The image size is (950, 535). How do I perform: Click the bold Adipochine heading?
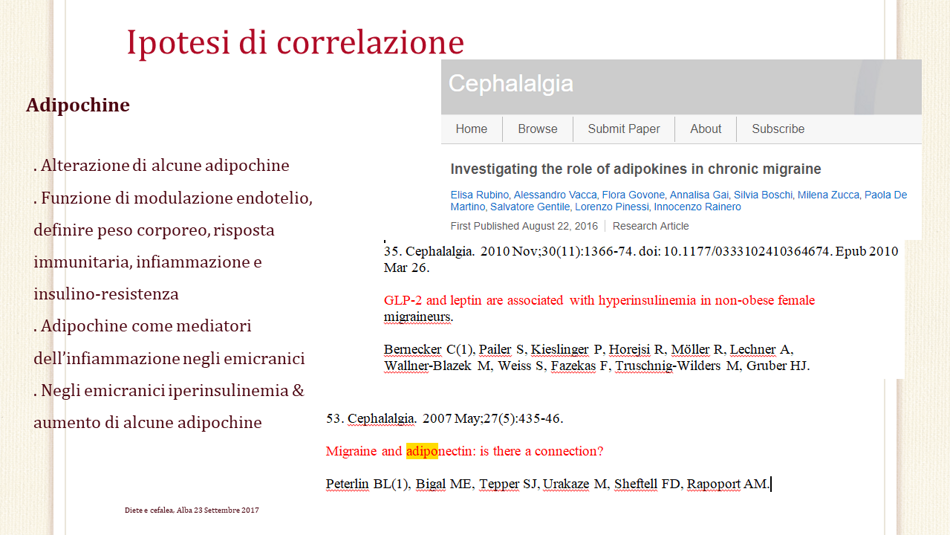[78, 105]
